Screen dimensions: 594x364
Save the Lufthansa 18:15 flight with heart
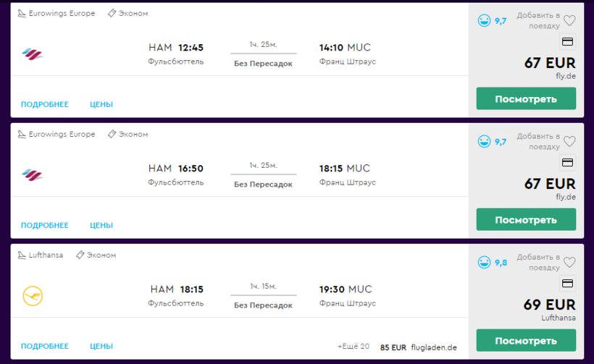(x=569, y=263)
